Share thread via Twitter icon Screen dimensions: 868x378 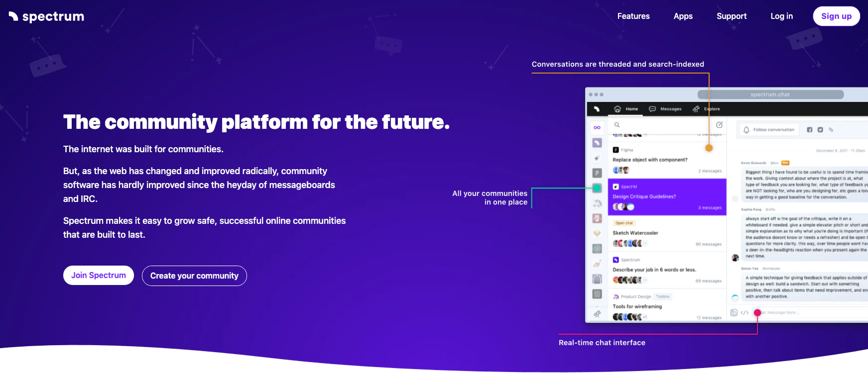(x=820, y=130)
